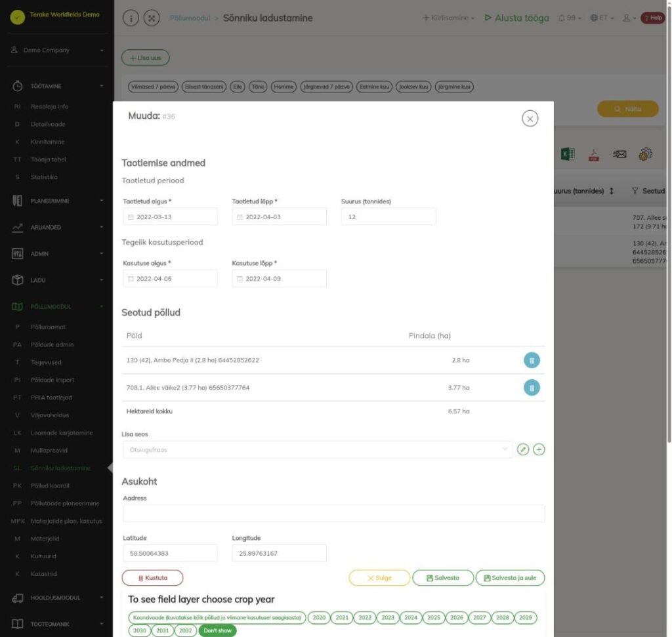Click the Salvesta button
Viewport: 672px width, 637px height.
coord(443,578)
